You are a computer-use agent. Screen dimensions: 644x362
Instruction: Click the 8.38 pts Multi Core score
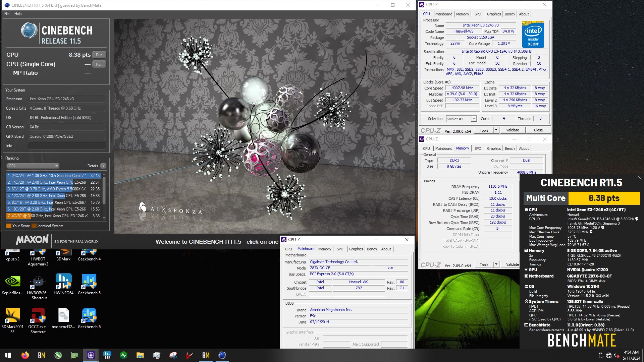[604, 198]
